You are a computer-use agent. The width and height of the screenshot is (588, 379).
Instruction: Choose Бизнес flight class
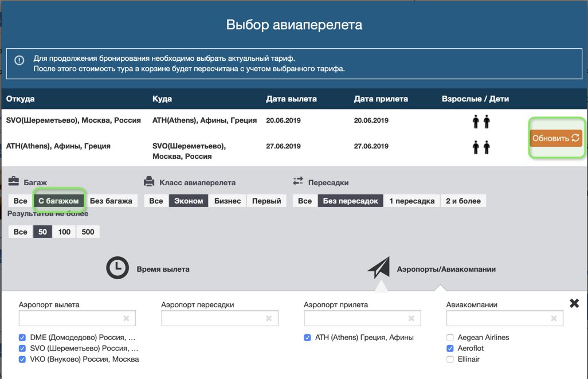tap(228, 201)
